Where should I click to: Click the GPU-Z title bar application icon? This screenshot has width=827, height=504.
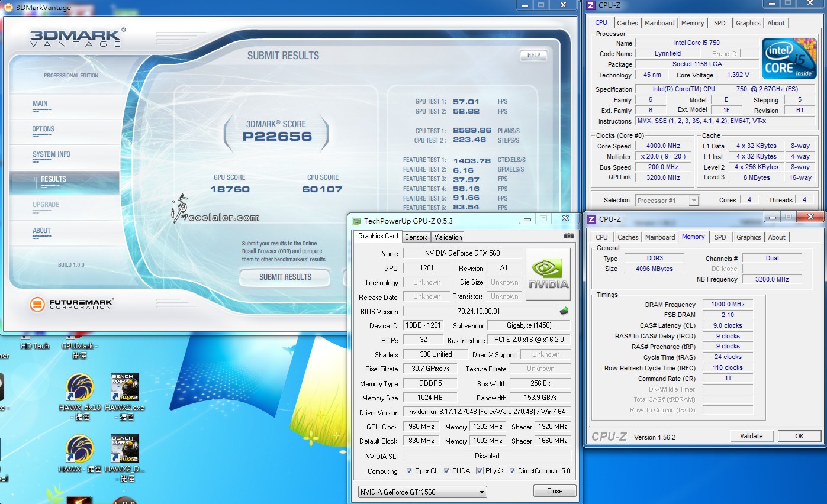coord(356,221)
